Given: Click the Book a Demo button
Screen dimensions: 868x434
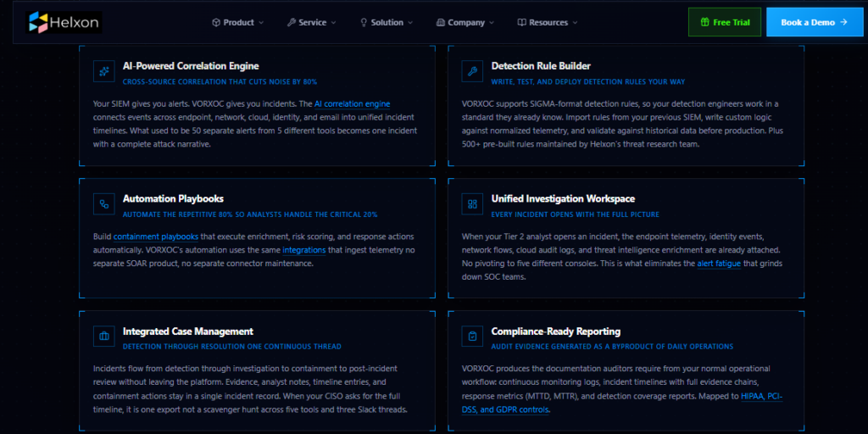Looking at the screenshot, I should pyautogui.click(x=815, y=22).
